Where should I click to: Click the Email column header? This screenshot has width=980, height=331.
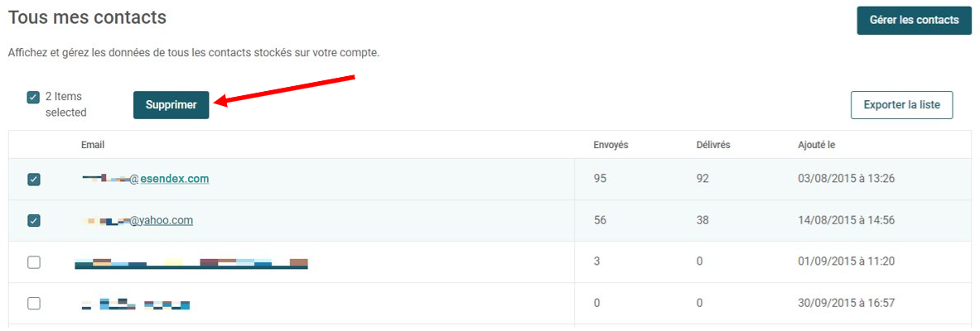[93, 145]
